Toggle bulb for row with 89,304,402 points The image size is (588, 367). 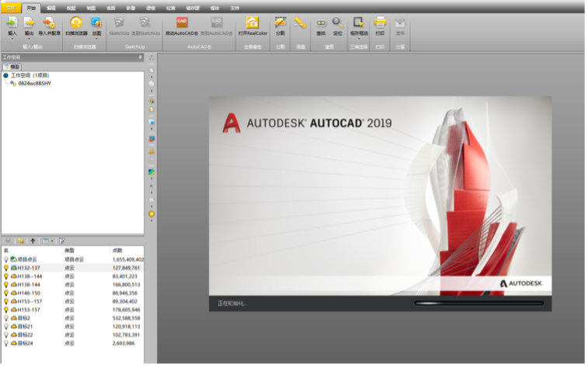(6, 301)
